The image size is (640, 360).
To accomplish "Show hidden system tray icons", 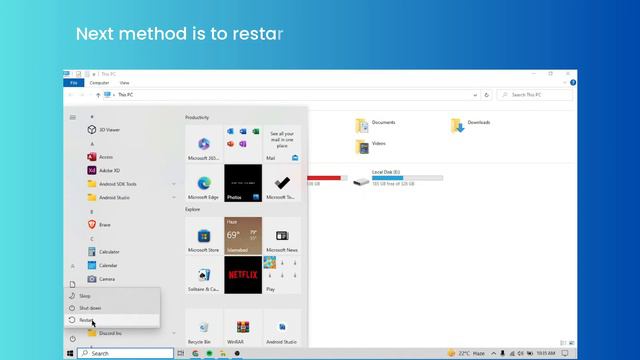I will [493, 353].
